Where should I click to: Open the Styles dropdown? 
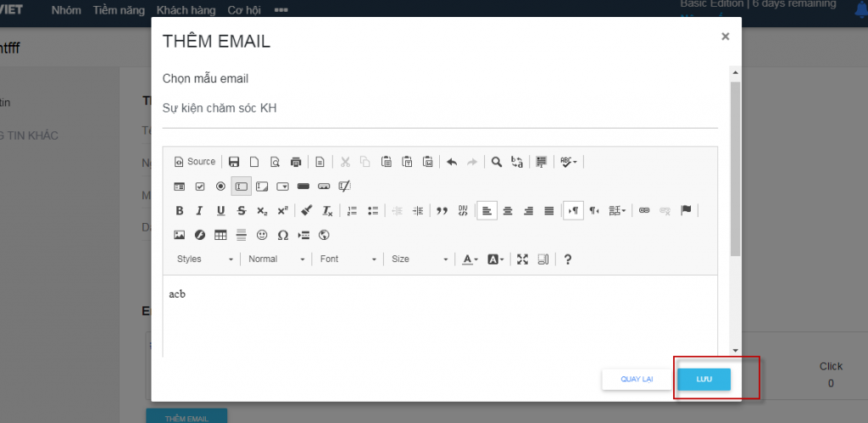[204, 259]
